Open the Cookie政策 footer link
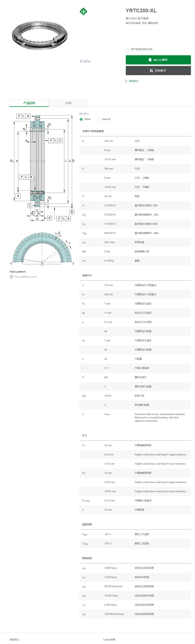 [x=109, y=640]
